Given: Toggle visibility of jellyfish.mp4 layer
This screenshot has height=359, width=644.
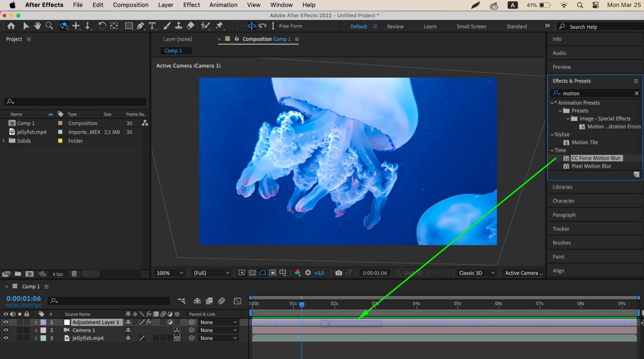Looking at the screenshot, I should [x=6, y=338].
